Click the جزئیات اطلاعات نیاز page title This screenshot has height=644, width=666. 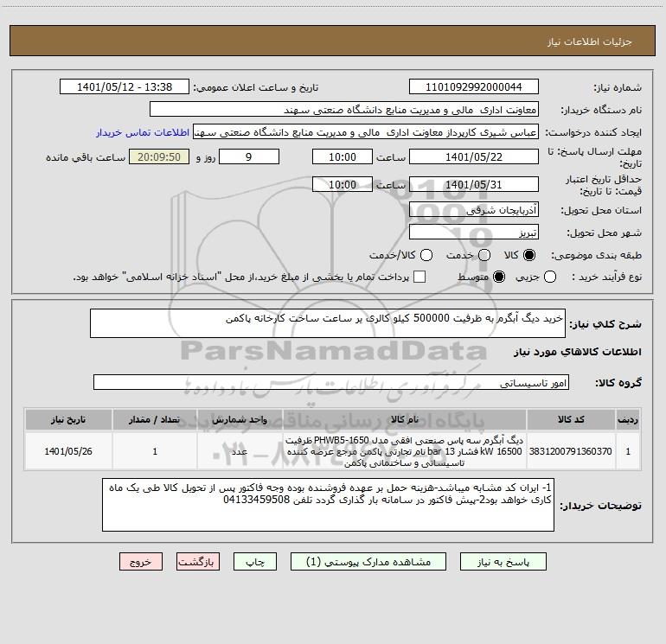pos(589,41)
